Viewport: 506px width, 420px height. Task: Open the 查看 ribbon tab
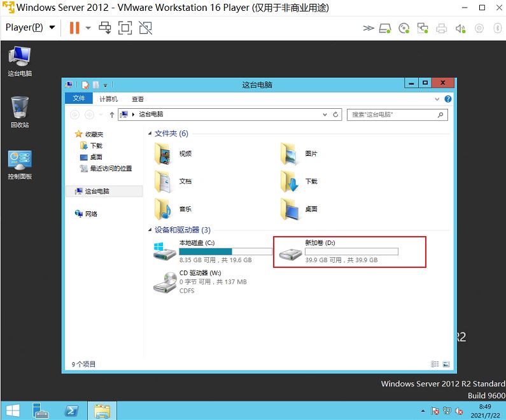point(137,99)
